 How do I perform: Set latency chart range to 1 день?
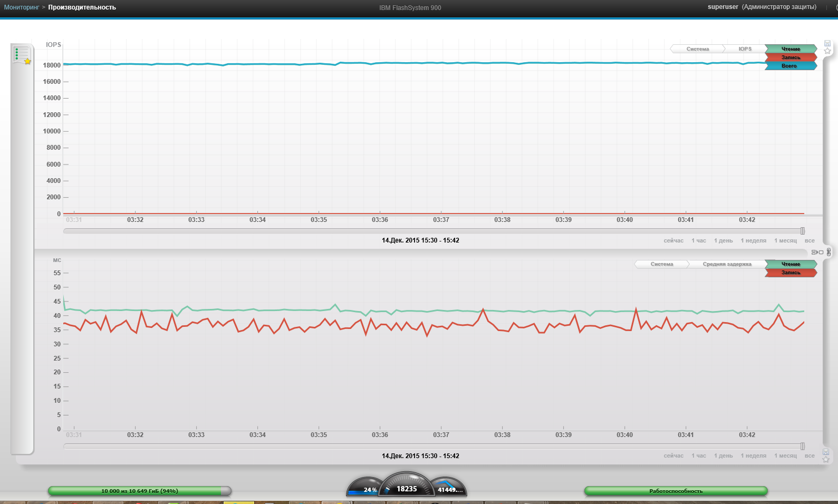(724, 455)
